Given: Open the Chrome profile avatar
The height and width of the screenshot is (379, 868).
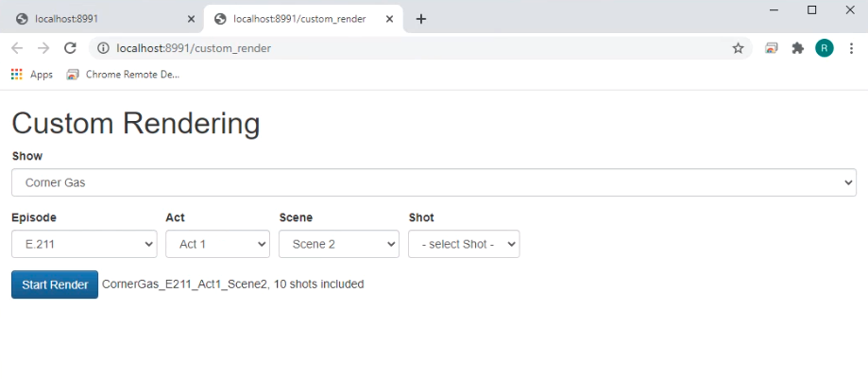Looking at the screenshot, I should 824,48.
